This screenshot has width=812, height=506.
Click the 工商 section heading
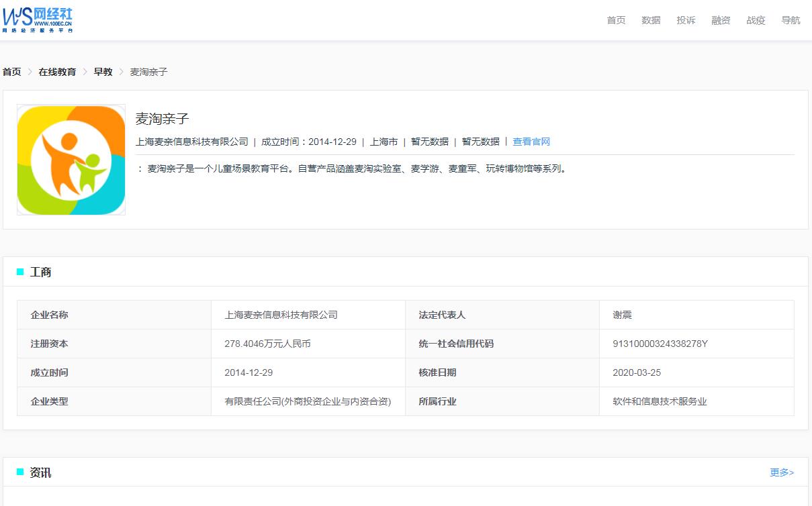[x=41, y=272]
